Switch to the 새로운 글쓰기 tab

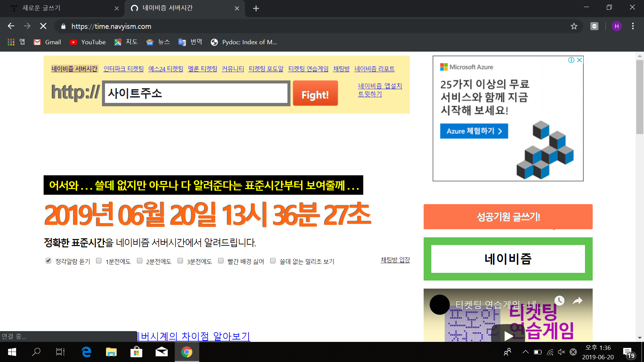click(62, 8)
